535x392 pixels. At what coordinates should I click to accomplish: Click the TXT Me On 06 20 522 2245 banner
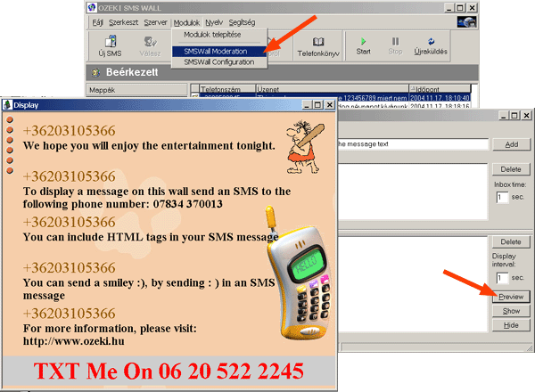[x=169, y=371]
